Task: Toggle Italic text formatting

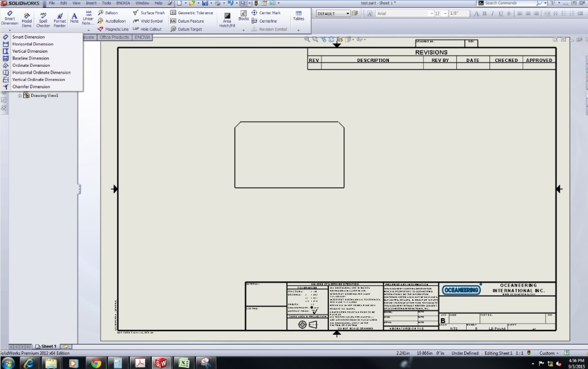Action: point(492,13)
